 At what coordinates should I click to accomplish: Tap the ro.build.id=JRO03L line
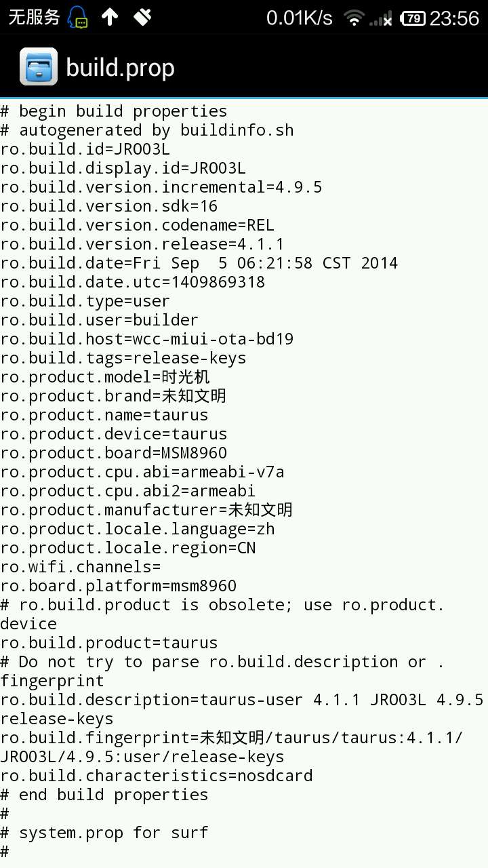(x=85, y=149)
